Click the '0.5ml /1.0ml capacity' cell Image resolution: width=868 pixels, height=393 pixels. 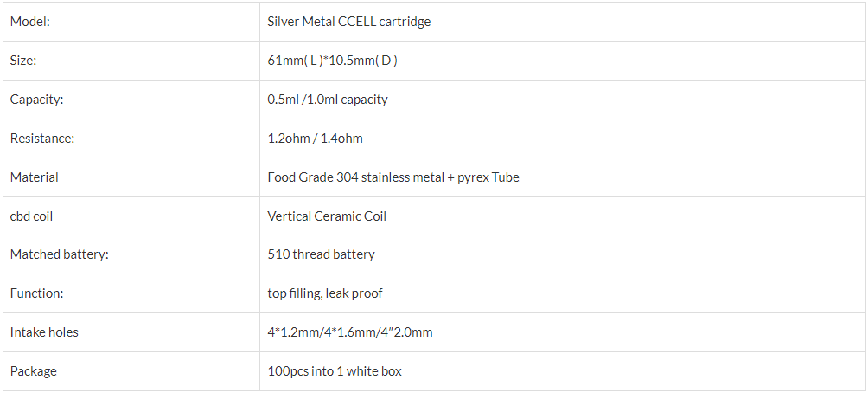pyautogui.click(x=563, y=100)
